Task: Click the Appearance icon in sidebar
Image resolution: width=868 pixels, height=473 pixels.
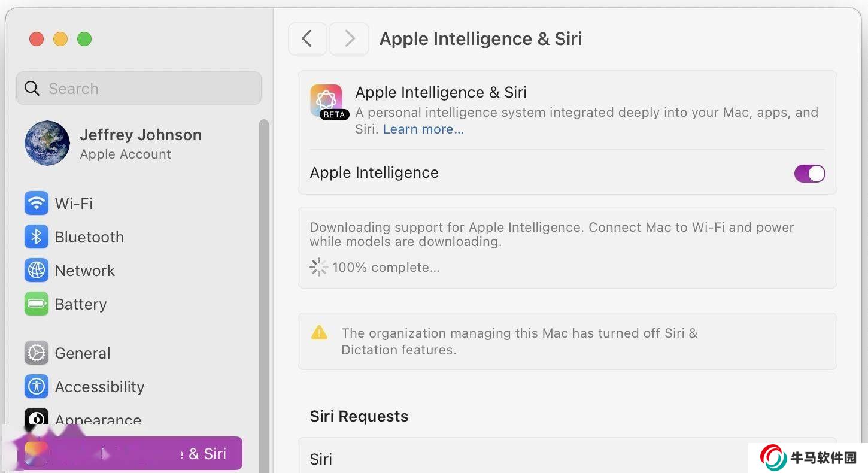Action: (x=36, y=418)
